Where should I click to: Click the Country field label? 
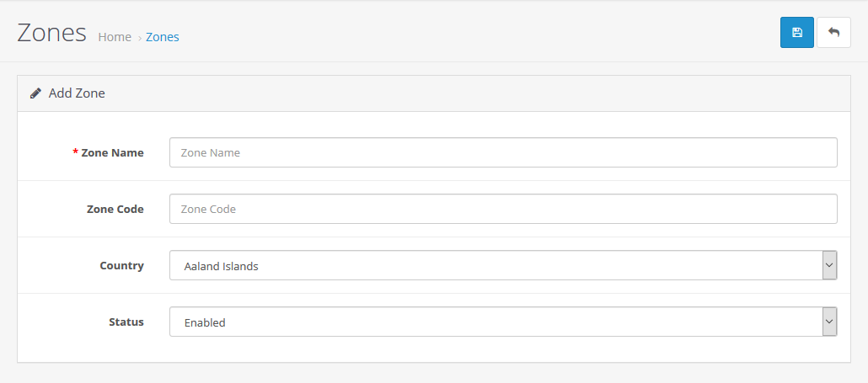121,265
